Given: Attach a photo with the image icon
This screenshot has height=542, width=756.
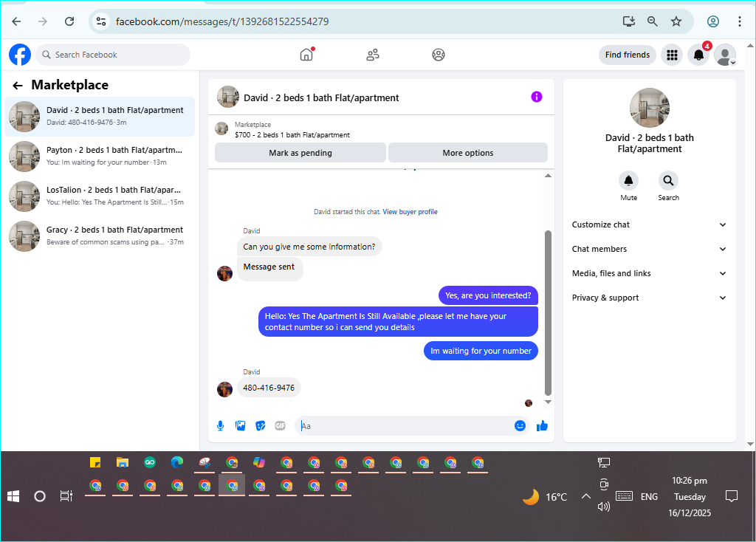Looking at the screenshot, I should click(240, 426).
